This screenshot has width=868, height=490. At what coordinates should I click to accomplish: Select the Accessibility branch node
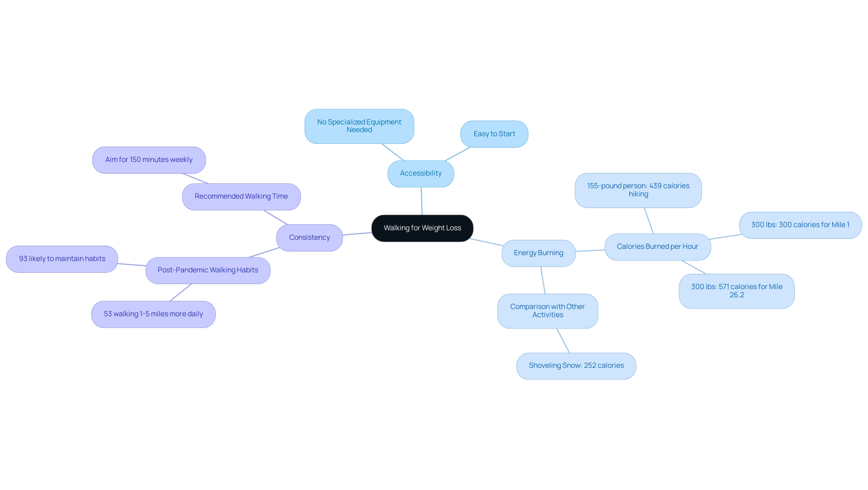(420, 173)
